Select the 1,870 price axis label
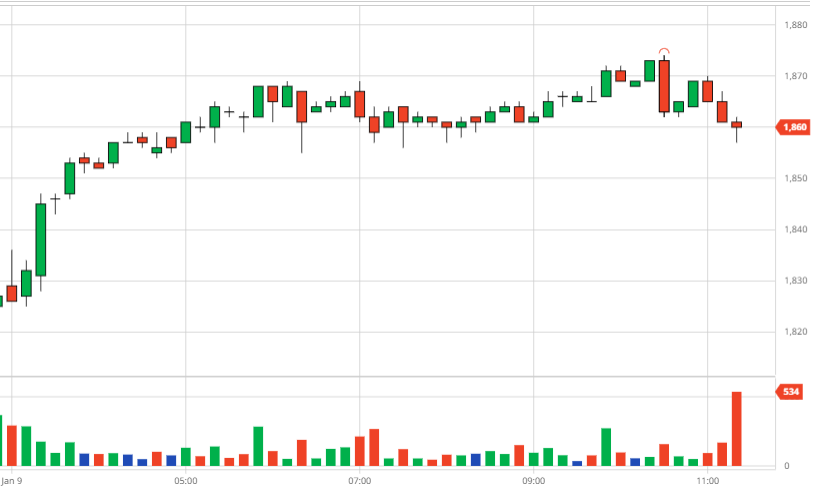831x495 pixels. pyautogui.click(x=796, y=76)
